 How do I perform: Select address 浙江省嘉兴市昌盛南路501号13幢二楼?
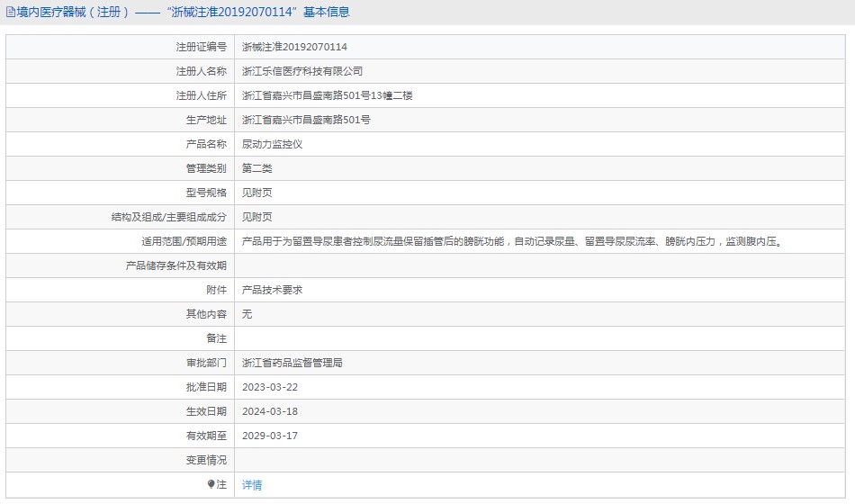click(x=328, y=95)
